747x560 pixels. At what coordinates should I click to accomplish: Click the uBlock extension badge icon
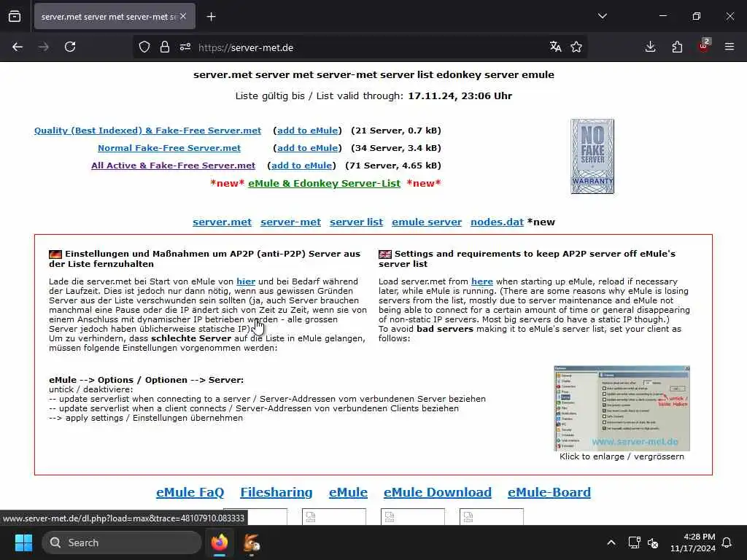click(704, 46)
